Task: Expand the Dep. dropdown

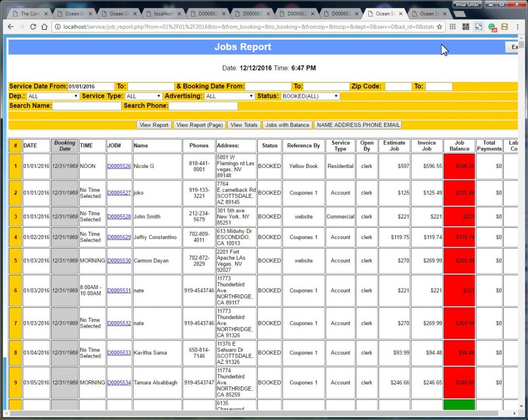Action: pyautogui.click(x=53, y=96)
